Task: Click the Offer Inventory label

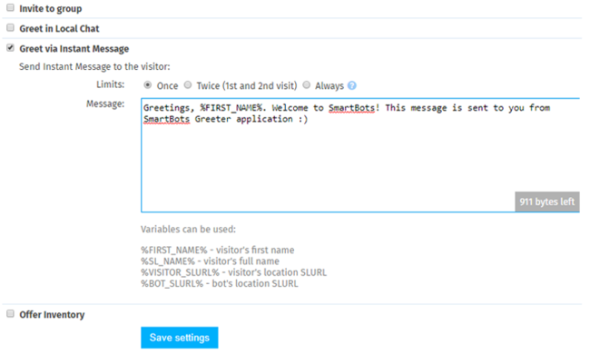Action: point(52,315)
